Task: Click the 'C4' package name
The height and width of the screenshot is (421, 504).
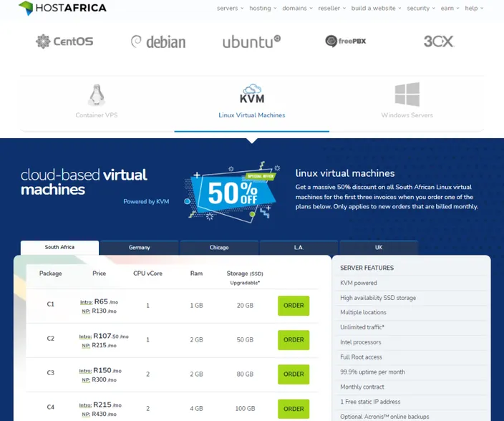Action: 50,407
